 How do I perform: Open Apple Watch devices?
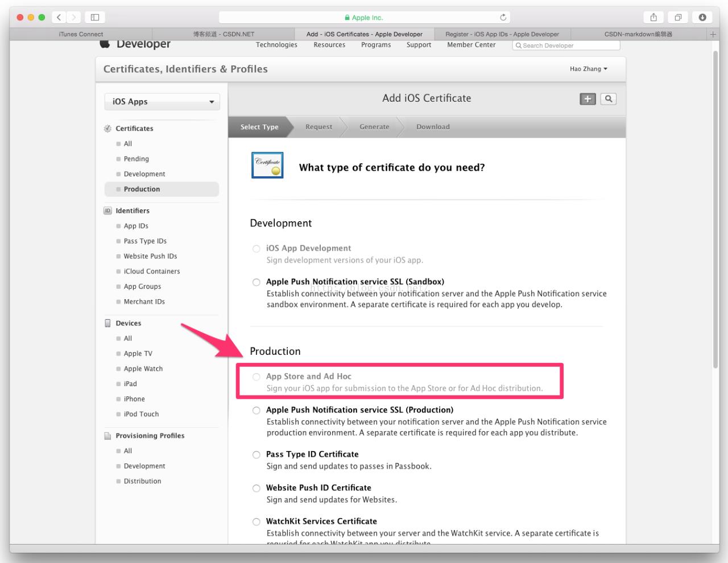tap(143, 369)
